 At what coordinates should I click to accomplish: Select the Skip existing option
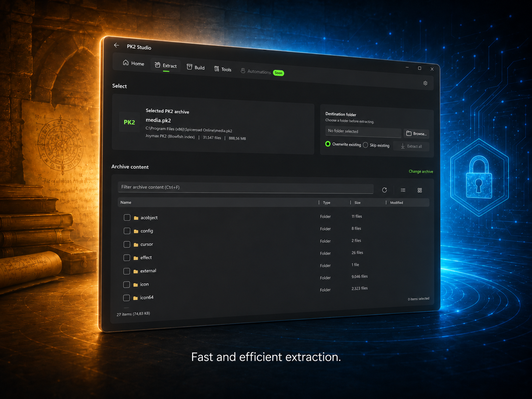tap(376, 145)
